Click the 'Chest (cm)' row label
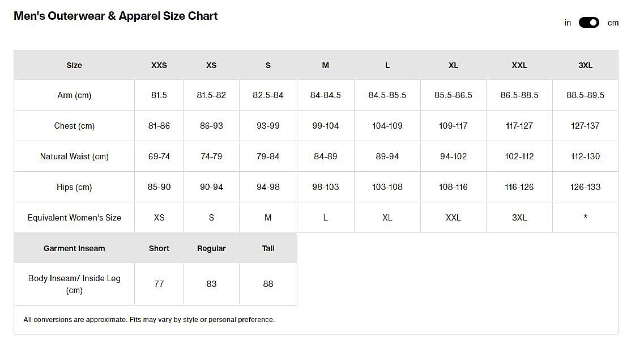Viewport: 644px width, 343px height. [74, 126]
